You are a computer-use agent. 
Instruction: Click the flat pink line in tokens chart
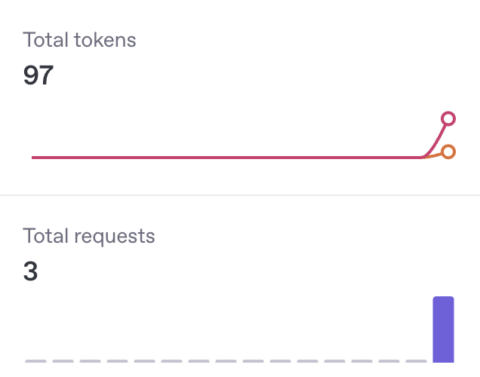[227, 157]
